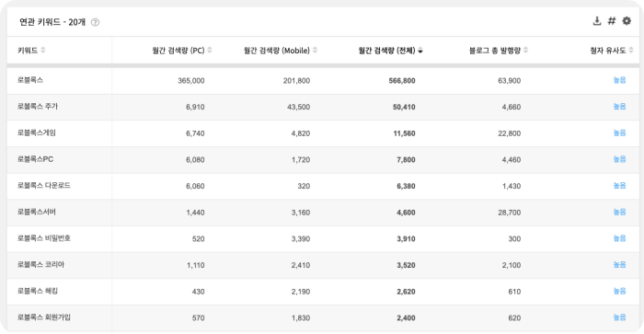
Task: Click total search volume 4,600
Action: pyautogui.click(x=407, y=213)
